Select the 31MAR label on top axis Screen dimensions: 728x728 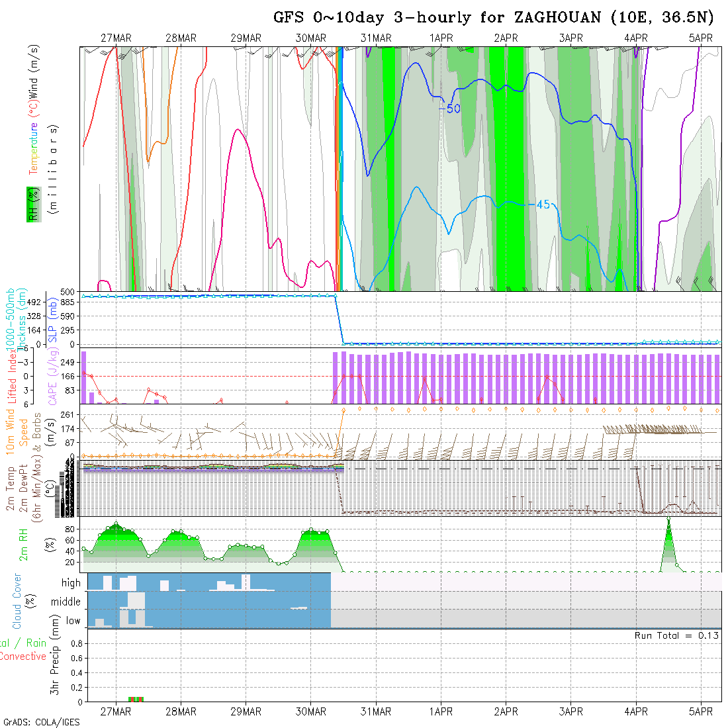[x=376, y=38]
